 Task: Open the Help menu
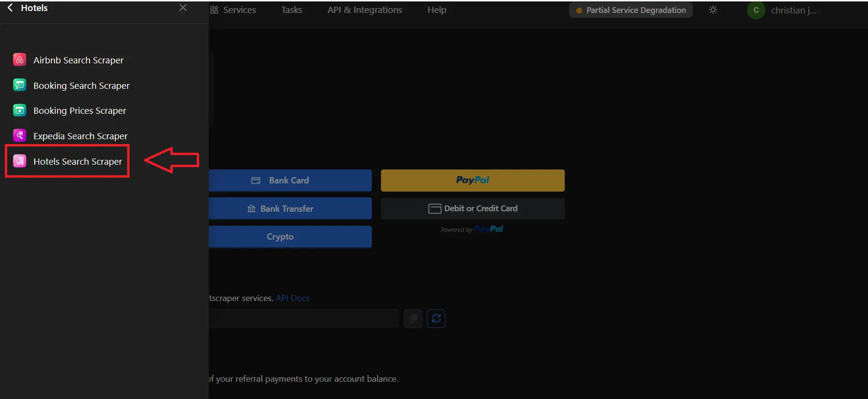437,10
